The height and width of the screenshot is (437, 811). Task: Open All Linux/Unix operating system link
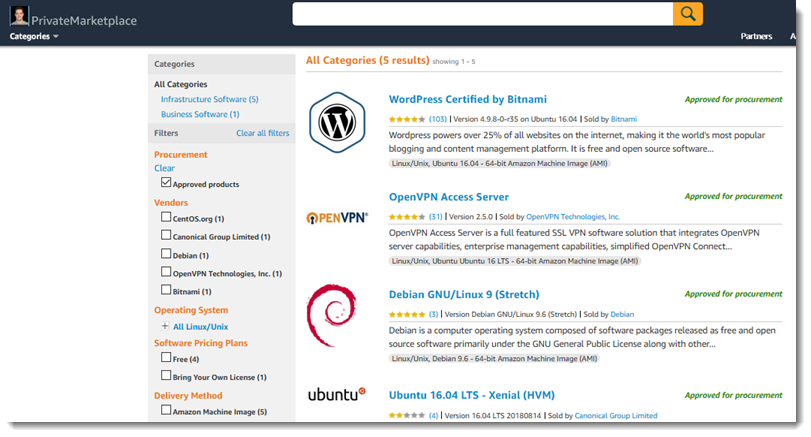click(201, 326)
